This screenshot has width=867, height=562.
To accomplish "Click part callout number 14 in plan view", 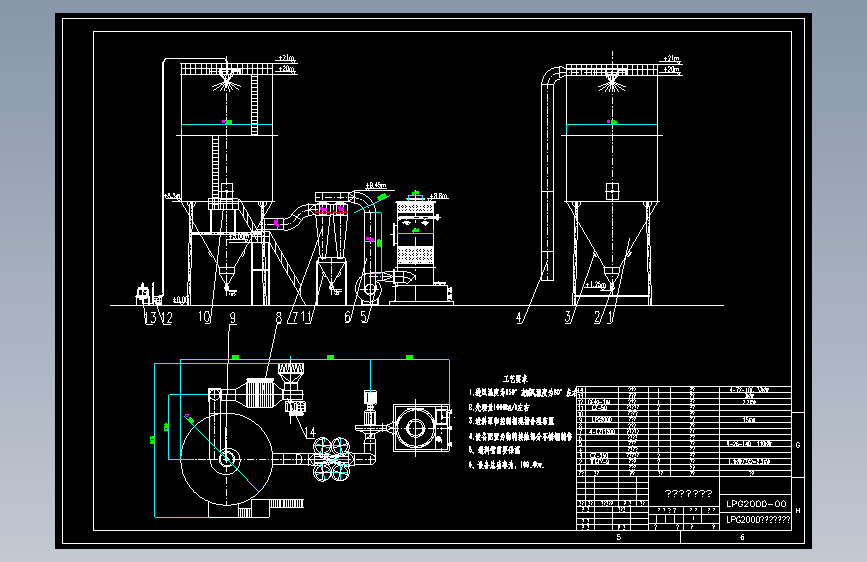I will point(310,432).
